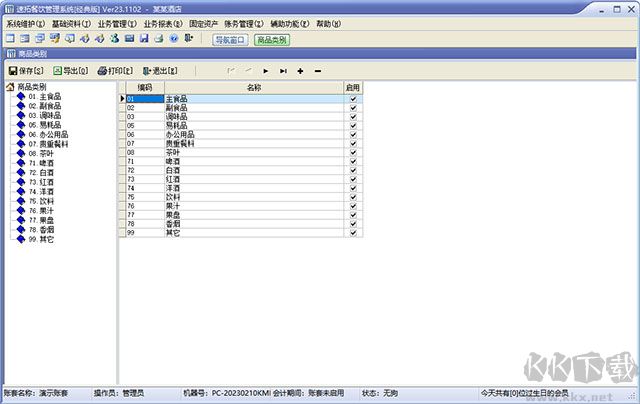640x404 pixels.
Task: Toggle 启用 checkbox for 调味品 row
Action: (x=353, y=117)
